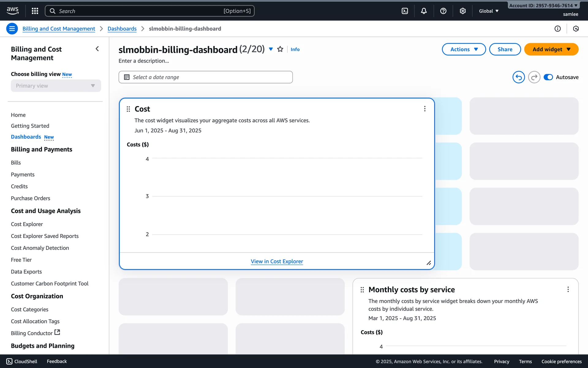Image resolution: width=588 pixels, height=368 pixels.
Task: Go to Bills in the sidebar
Action: click(16, 163)
